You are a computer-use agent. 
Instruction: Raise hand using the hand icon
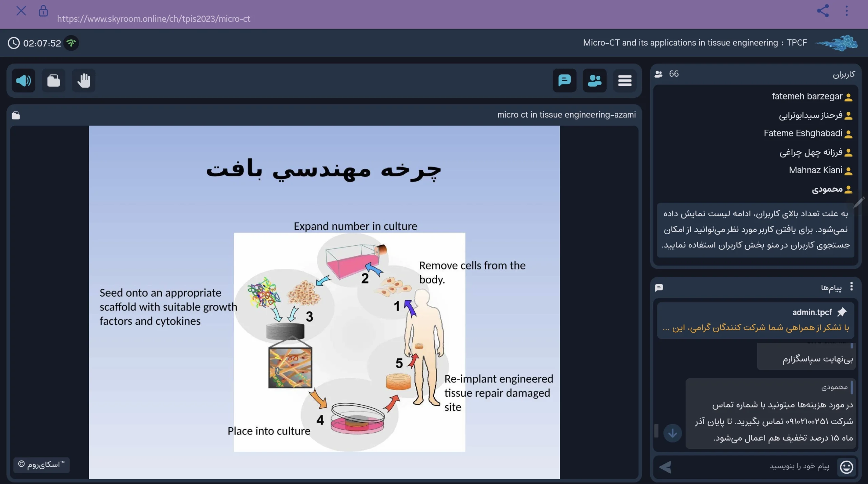[83, 80]
